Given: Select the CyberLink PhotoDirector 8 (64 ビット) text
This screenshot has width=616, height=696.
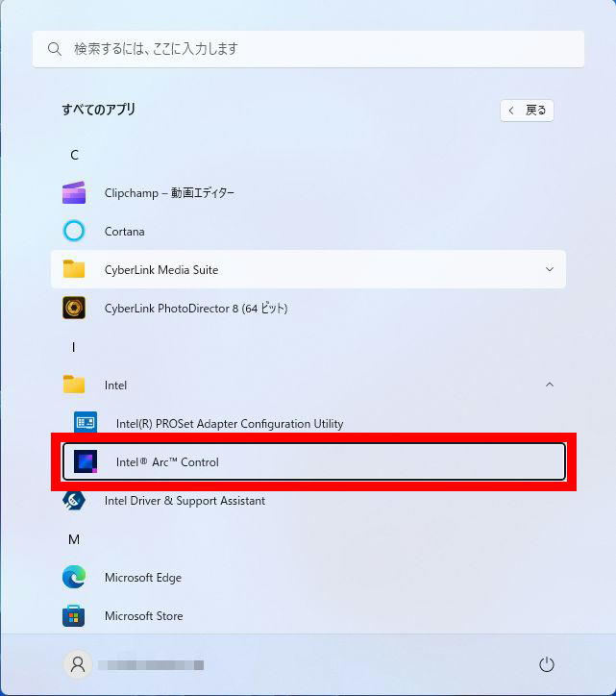Looking at the screenshot, I should tap(196, 308).
